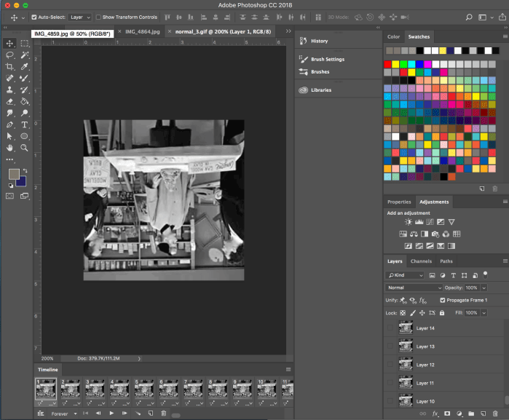This screenshot has height=420, width=509.
Task: Select the Path Selection tool
Action: (x=9, y=136)
